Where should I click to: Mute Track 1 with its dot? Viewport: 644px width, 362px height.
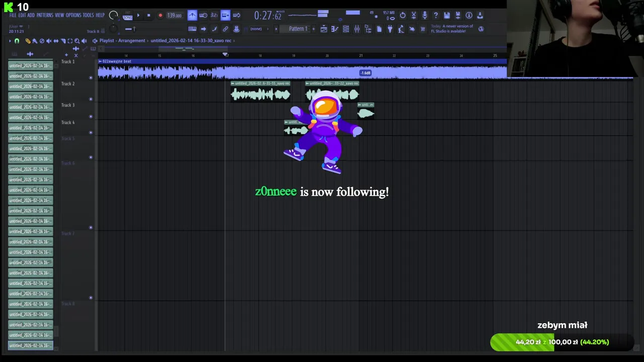pos(91,77)
